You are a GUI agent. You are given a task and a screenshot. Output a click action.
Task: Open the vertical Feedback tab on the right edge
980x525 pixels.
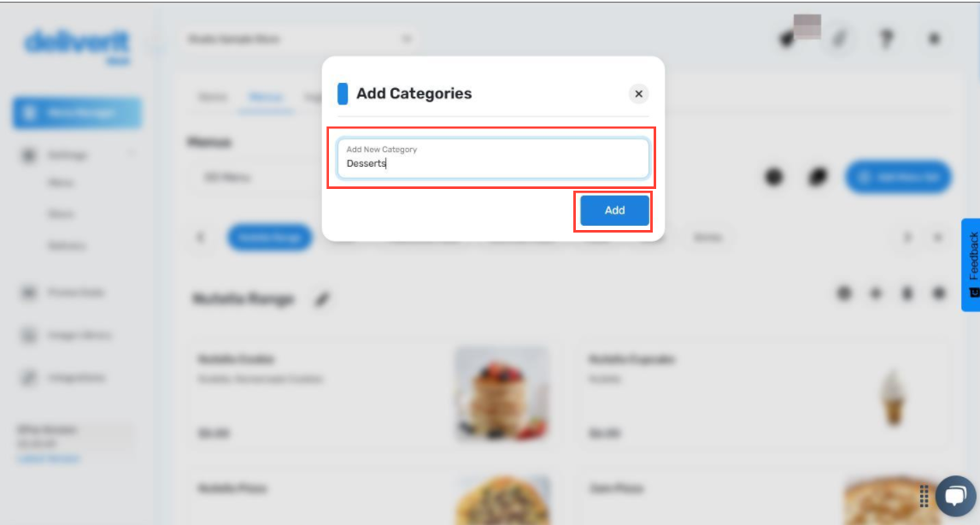tap(972, 261)
